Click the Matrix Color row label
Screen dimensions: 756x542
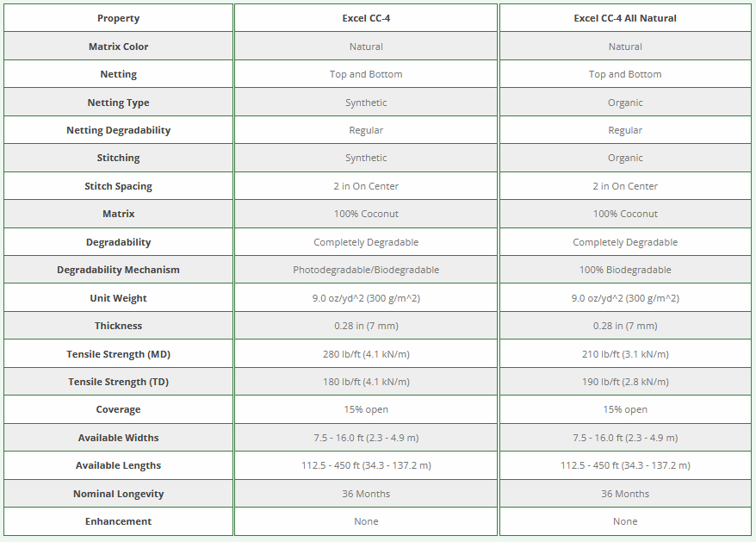click(x=118, y=47)
